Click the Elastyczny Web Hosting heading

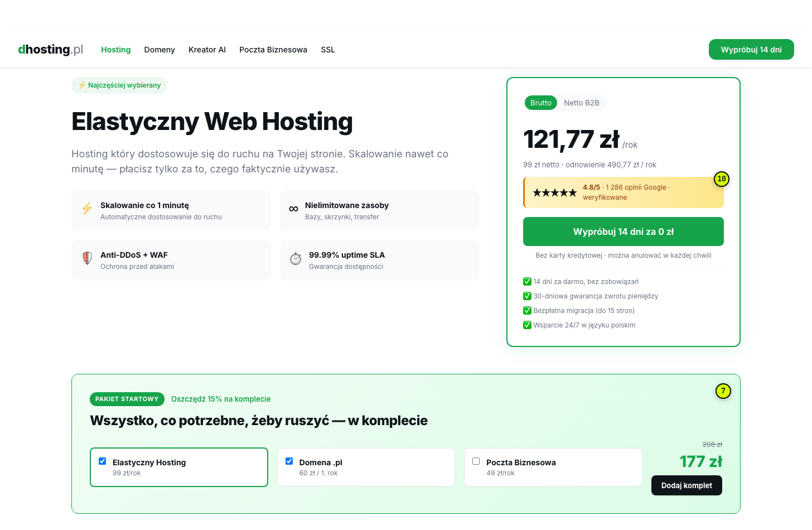point(212,122)
